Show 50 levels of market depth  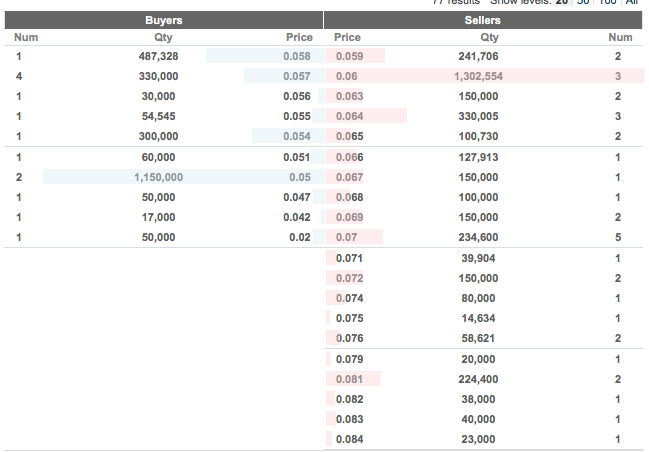[583, 2]
